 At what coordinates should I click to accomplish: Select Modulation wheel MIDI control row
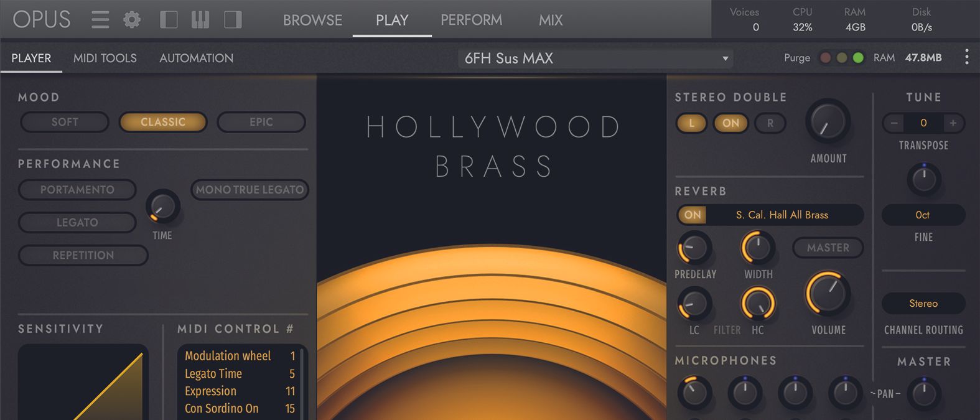pyautogui.click(x=240, y=356)
